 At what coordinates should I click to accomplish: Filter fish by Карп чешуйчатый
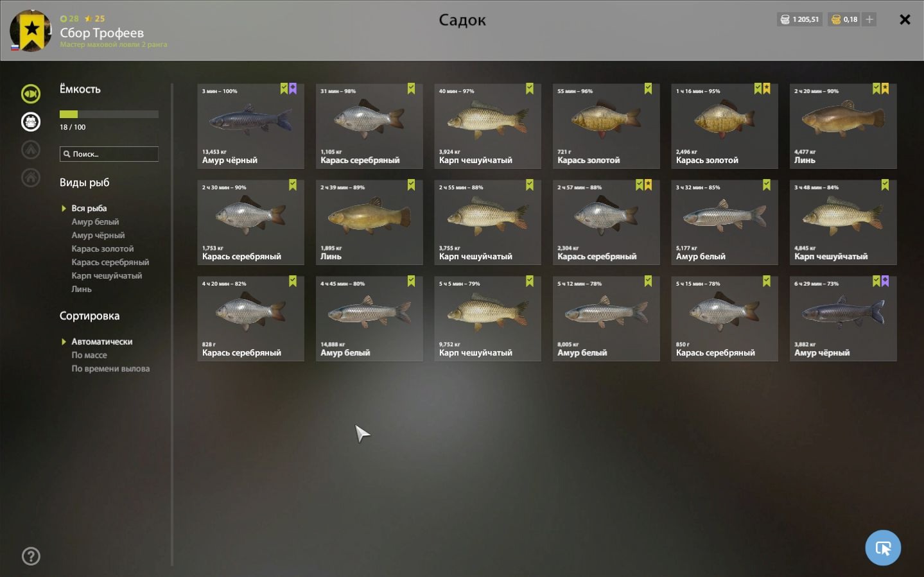coord(107,275)
